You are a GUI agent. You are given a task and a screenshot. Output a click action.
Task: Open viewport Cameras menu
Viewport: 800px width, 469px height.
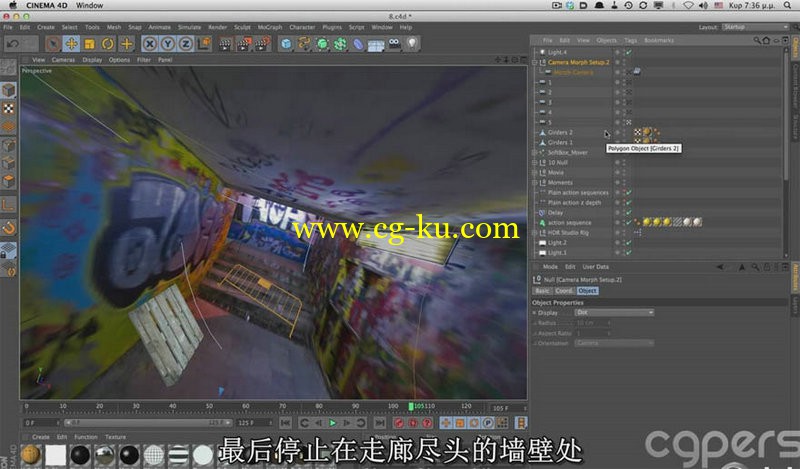point(63,60)
